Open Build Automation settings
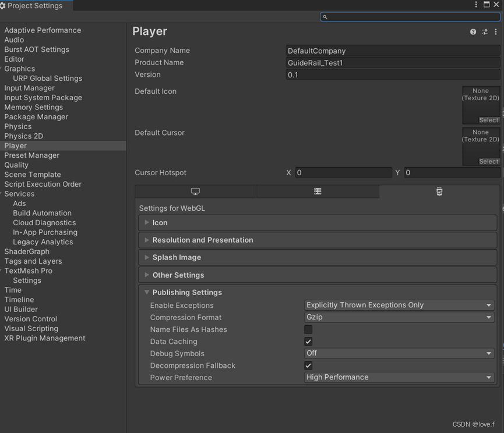The image size is (504, 433). 42,213
